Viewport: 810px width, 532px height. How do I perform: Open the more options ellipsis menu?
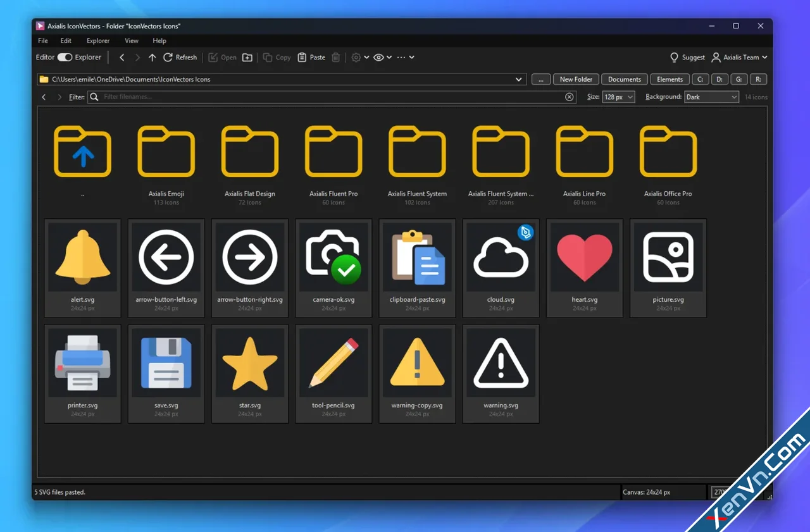click(x=406, y=57)
